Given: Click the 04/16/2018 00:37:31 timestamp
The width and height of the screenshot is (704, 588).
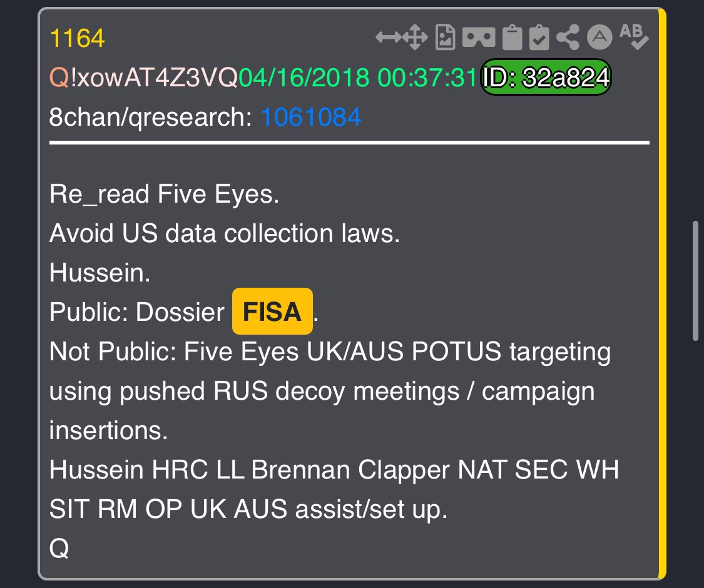Looking at the screenshot, I should coord(357,77).
